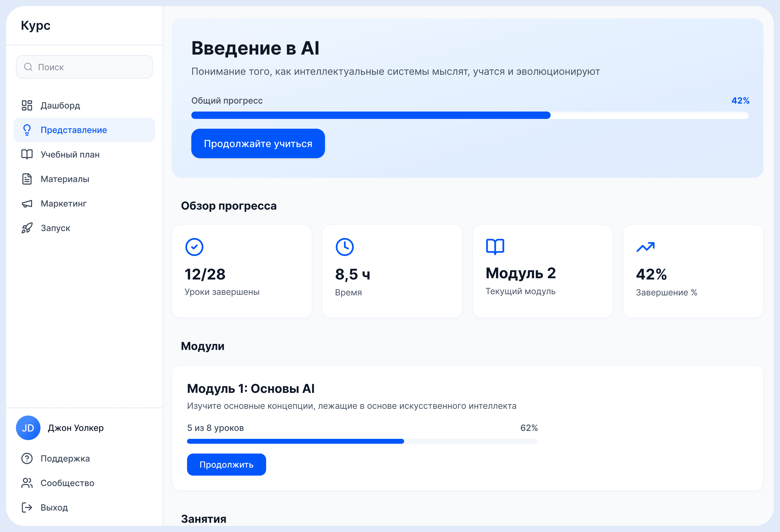
Task: Click the JD avatar of Джон Уолкер
Action: tap(28, 428)
